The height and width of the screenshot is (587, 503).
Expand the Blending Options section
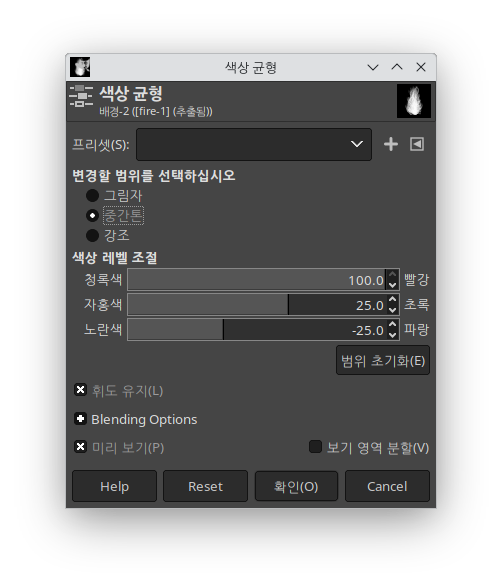80,419
